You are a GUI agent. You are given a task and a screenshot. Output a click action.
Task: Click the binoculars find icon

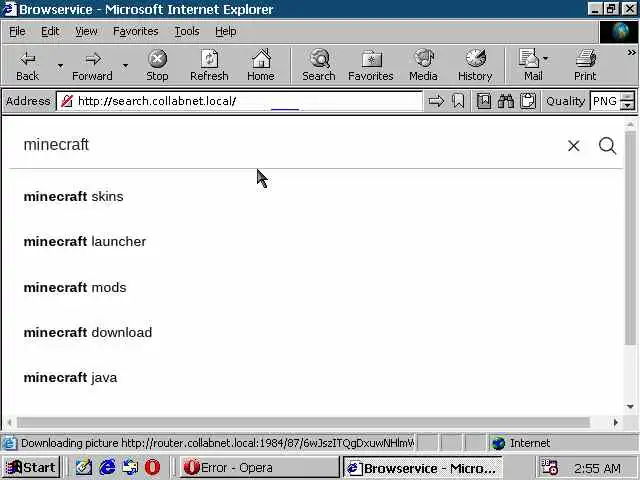point(506,101)
